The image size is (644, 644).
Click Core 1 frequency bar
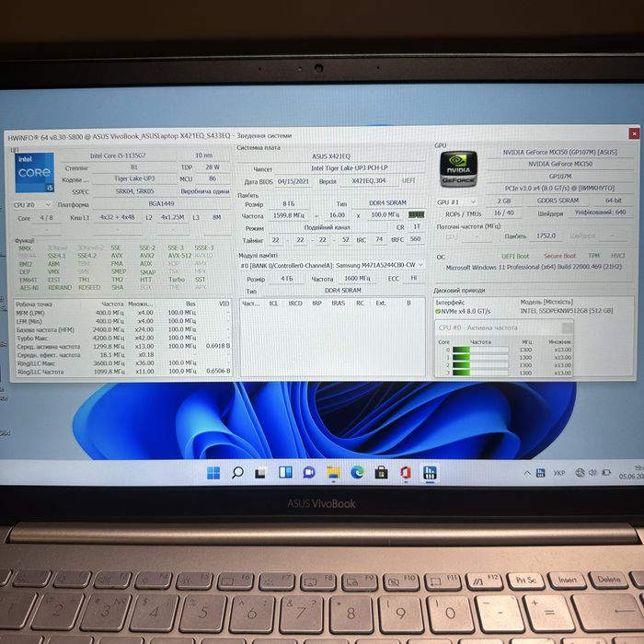[480, 357]
